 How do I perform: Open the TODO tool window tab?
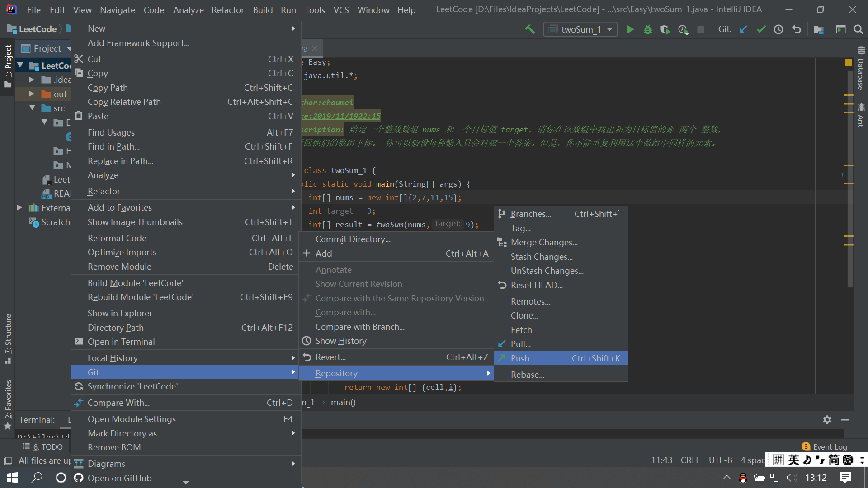pos(42,447)
